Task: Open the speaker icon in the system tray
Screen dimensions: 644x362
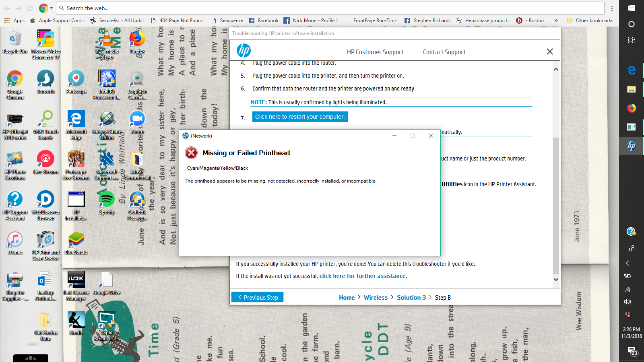Action: pos(628,302)
